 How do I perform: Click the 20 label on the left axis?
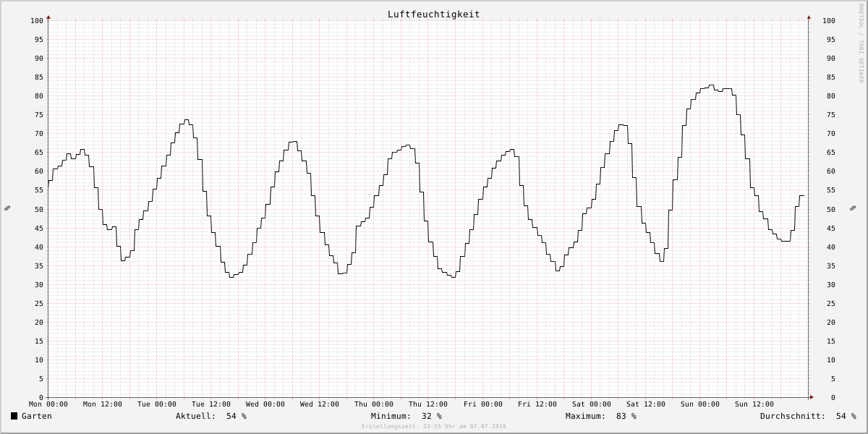point(39,322)
